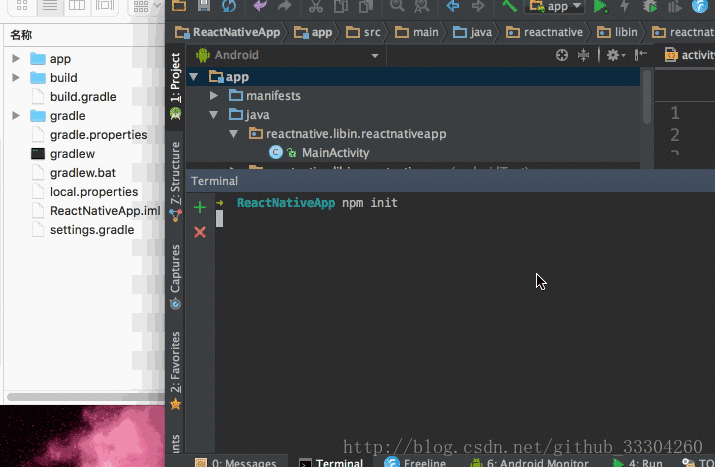Toggle the Captures side tool window
715x467 pixels.
point(176,277)
